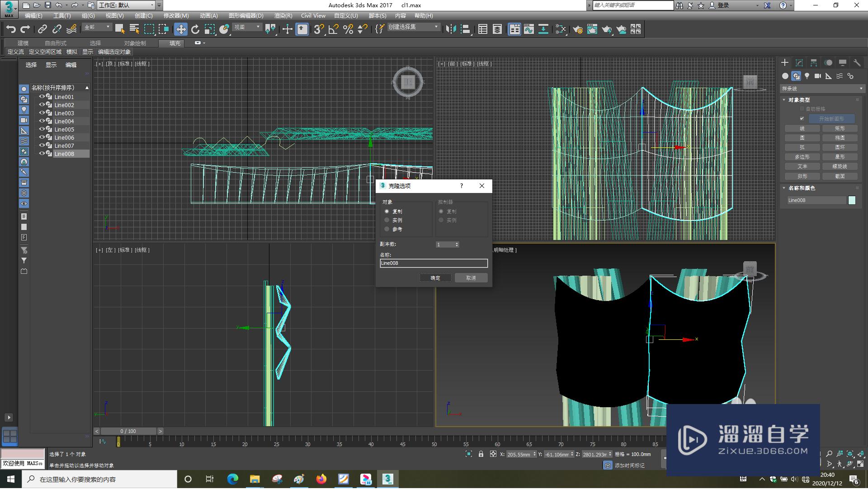This screenshot has height=489, width=868.
Task: Open the named selection sets dropdown
Action: 414,28
